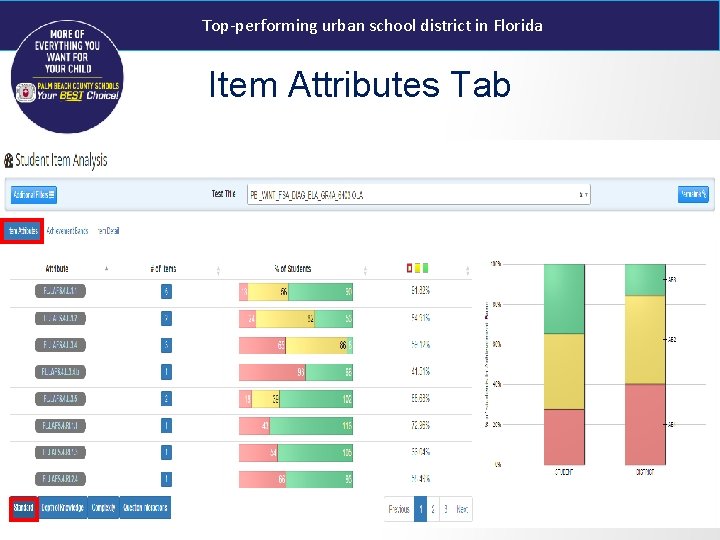Click the yellow segment labeled 66 in first row
The width and height of the screenshot is (720, 540).
pyautogui.click(x=268, y=292)
